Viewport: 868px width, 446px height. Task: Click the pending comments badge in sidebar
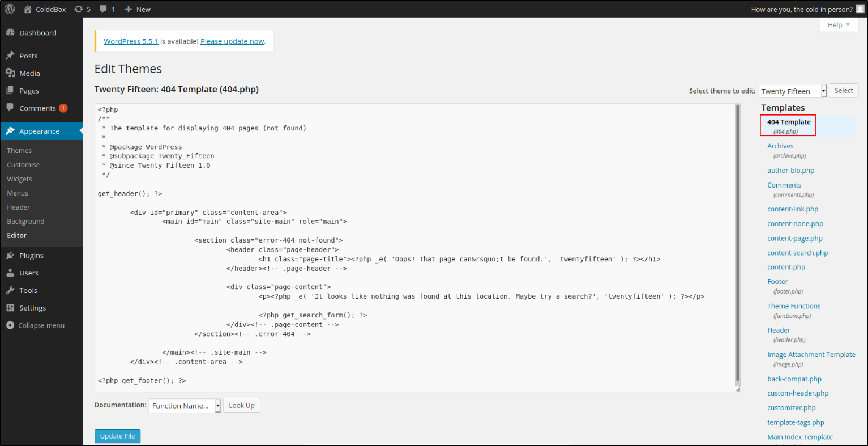63,108
